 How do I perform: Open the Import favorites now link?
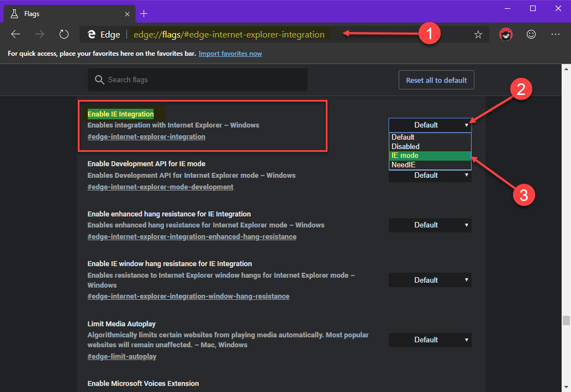(230, 54)
